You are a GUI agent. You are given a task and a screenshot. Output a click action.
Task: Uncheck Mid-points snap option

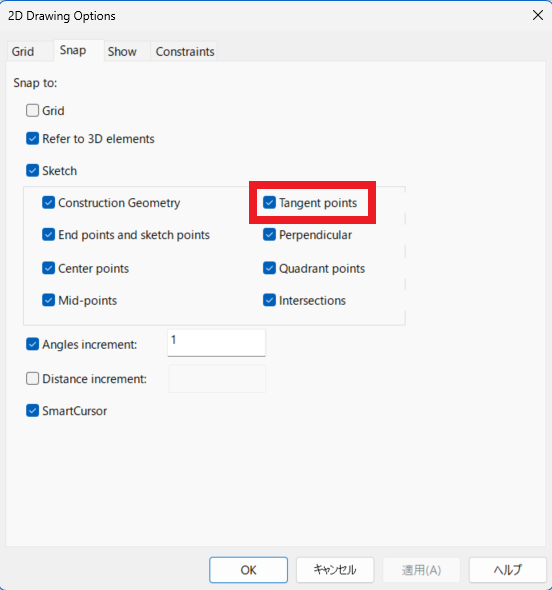[48, 300]
